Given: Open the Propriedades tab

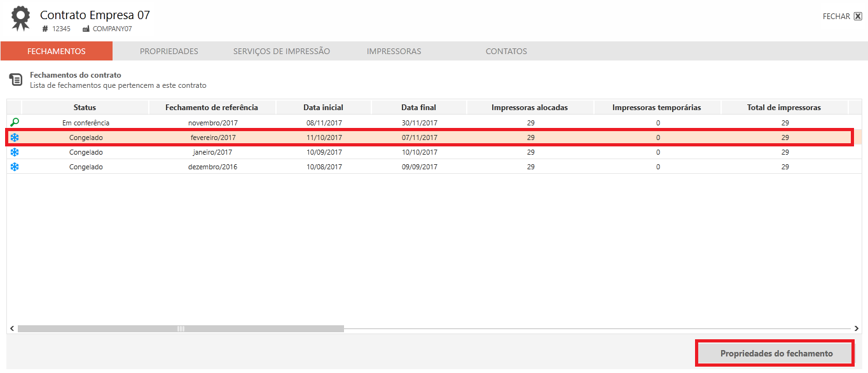Looking at the screenshot, I should 169,52.
